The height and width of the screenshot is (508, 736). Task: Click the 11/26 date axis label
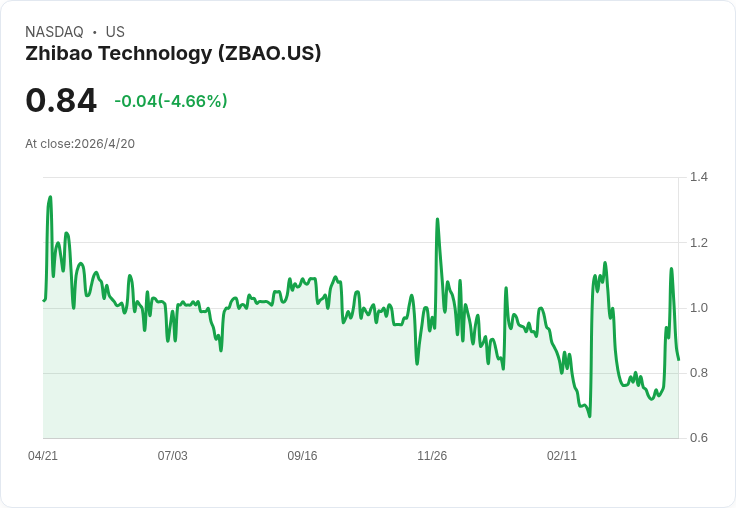coord(432,456)
